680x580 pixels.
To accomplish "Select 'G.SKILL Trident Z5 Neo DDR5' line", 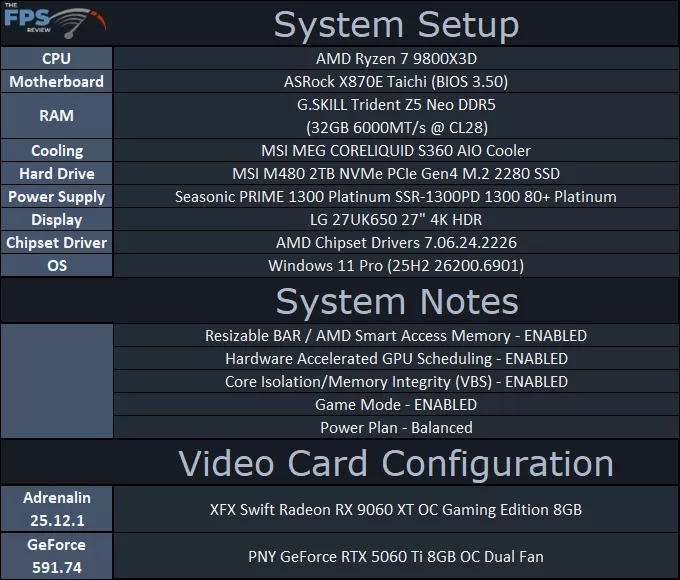I will click(x=396, y=105).
